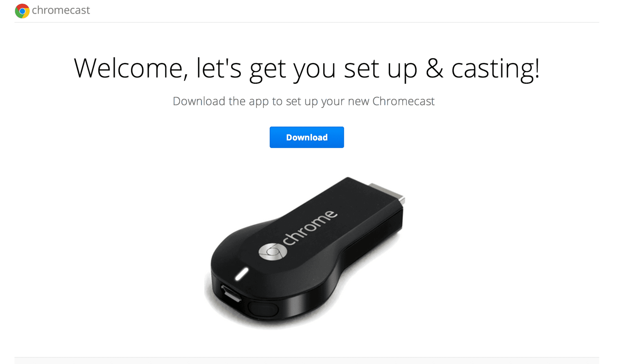Viewport: 644px width, 364px height.
Task: Click the word "Chromecast" in the subtitle
Action: pyautogui.click(x=403, y=101)
